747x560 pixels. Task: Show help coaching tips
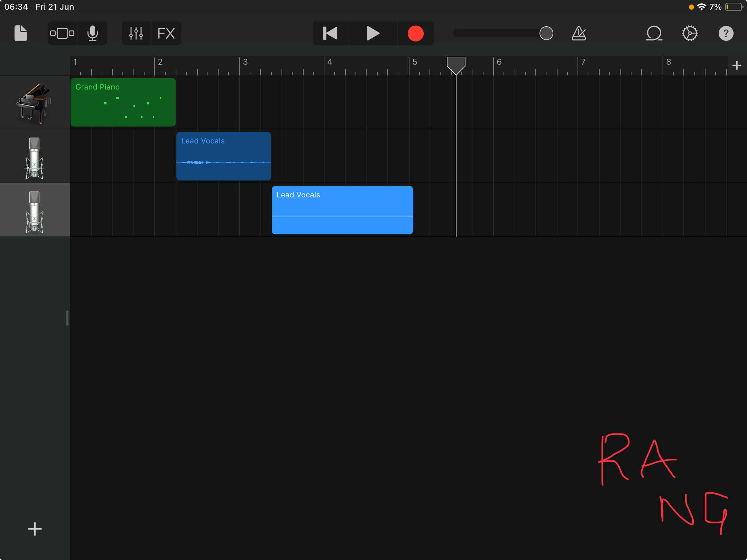click(726, 34)
